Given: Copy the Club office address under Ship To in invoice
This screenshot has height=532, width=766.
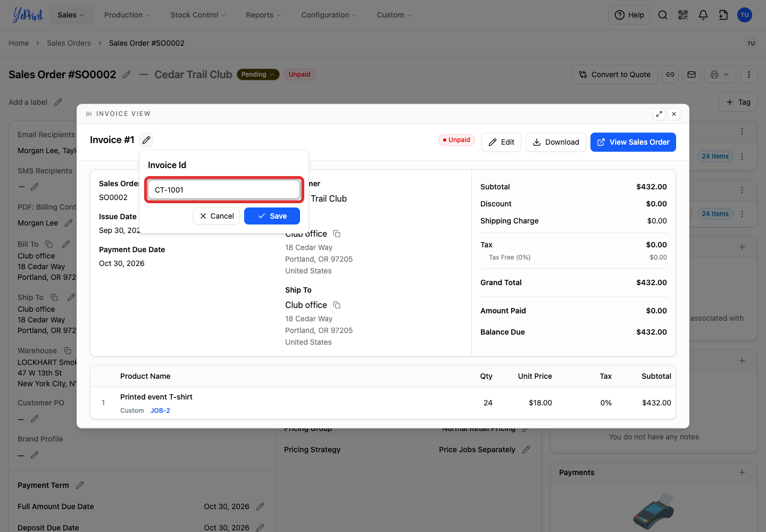Looking at the screenshot, I should pos(337,305).
